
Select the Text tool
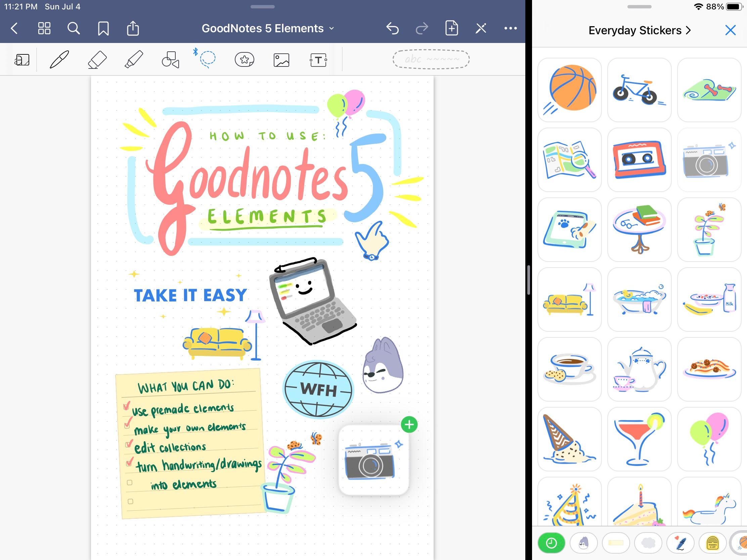pyautogui.click(x=318, y=59)
